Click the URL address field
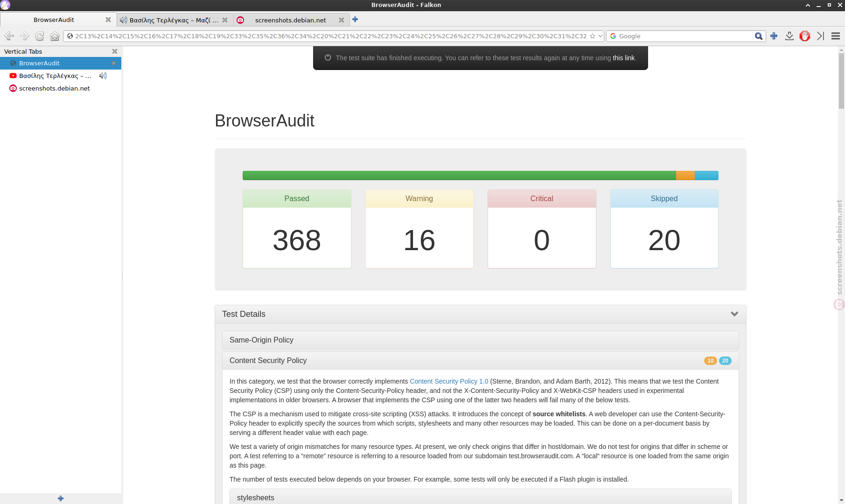This screenshot has width=845, height=504. 330,36
